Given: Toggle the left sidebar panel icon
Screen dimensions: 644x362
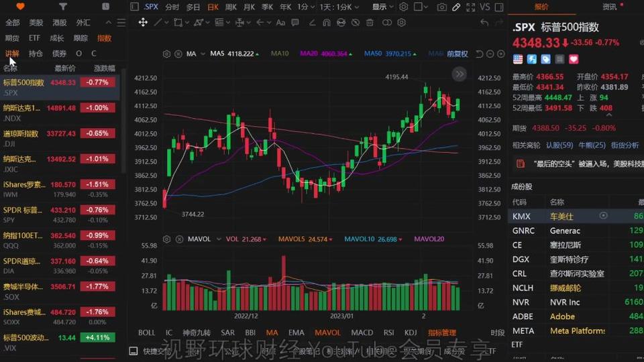Looking at the screenshot, I should click(x=134, y=7).
